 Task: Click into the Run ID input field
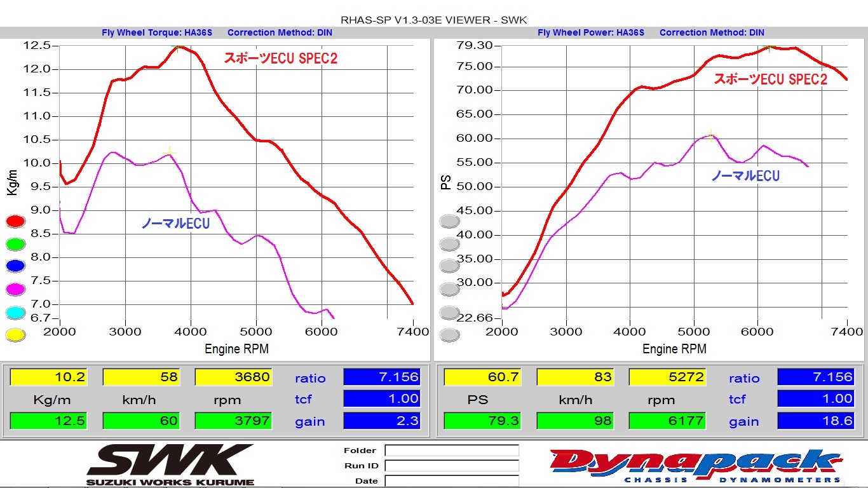pos(451,466)
